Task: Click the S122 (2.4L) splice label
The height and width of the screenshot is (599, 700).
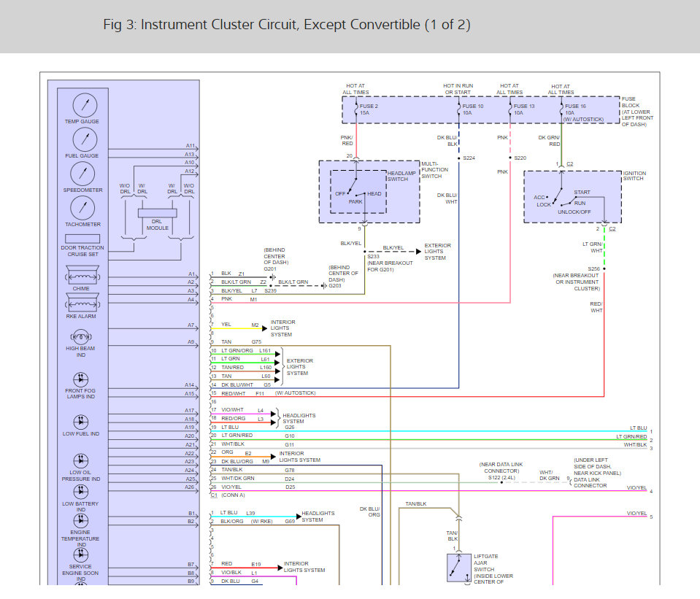Action: 501,478
